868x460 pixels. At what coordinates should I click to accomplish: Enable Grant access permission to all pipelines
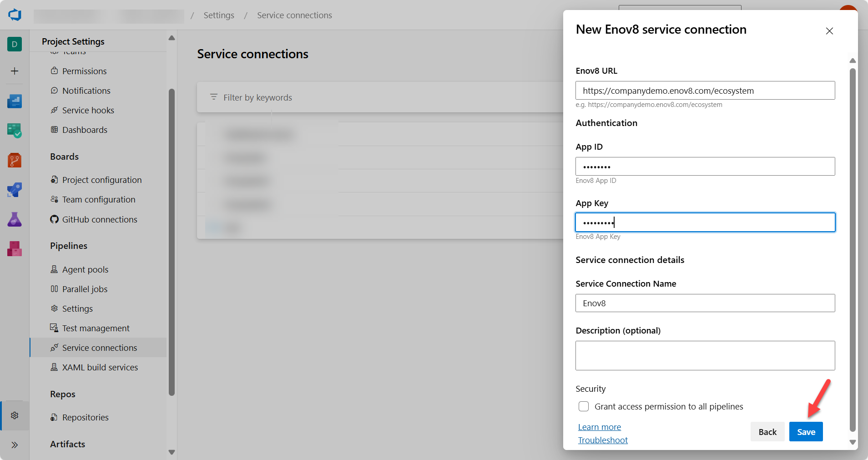(x=584, y=406)
